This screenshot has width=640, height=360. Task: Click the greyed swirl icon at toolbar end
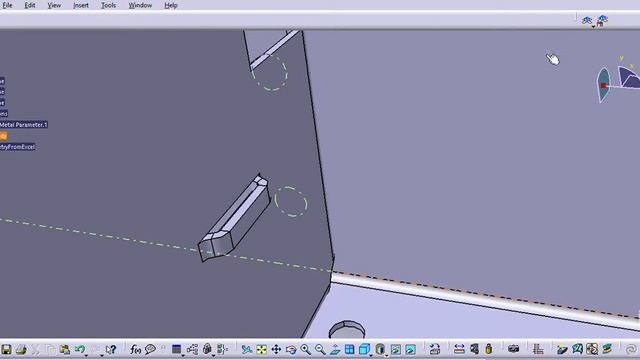tap(631, 349)
